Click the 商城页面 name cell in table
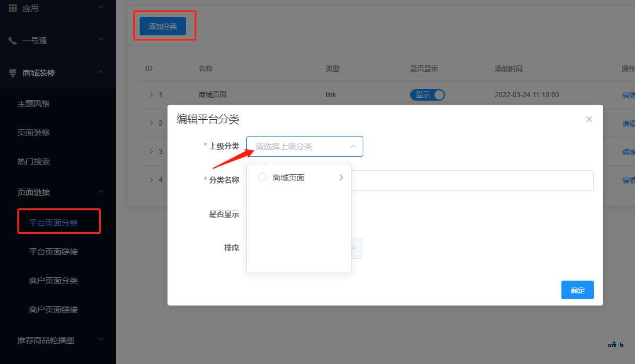The image size is (635, 364). point(213,95)
